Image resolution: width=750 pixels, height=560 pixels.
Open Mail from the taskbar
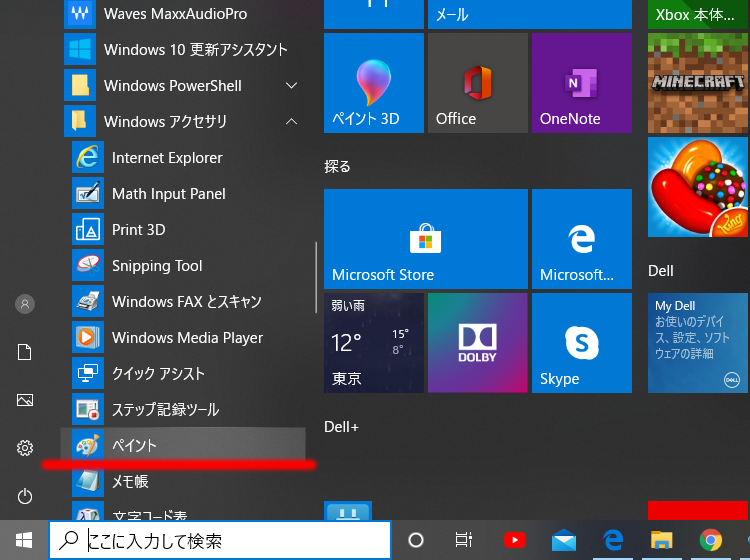tap(564, 540)
